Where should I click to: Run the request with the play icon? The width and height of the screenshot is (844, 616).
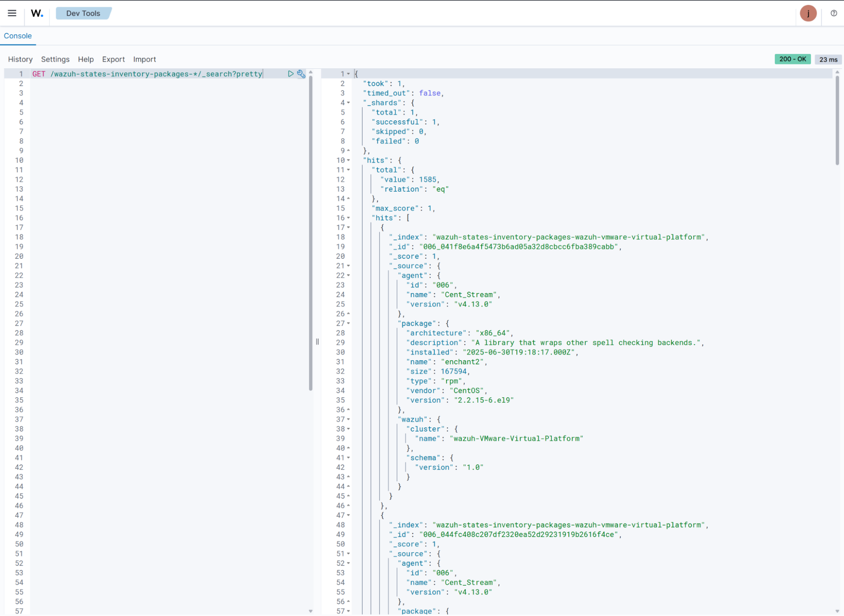290,74
